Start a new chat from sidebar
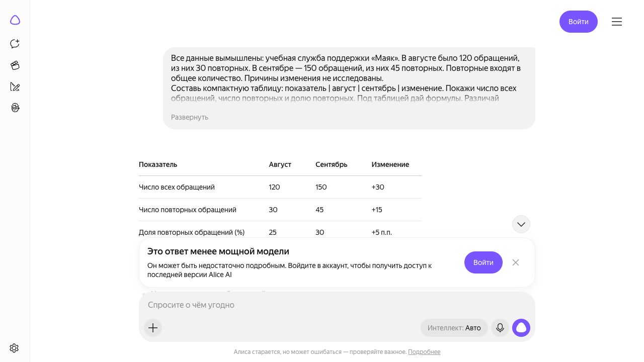 point(15,44)
